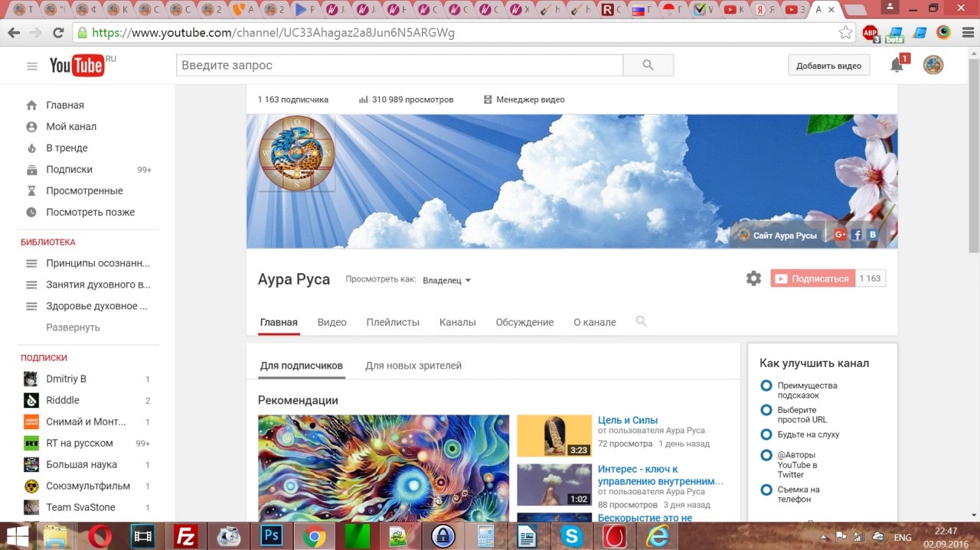The image size is (980, 550).
Task: Click the 'Добавить видео' button
Action: 828,66
